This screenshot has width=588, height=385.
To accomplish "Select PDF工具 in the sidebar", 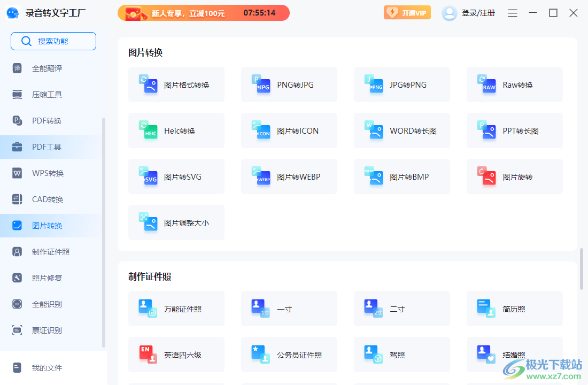I will tap(51, 147).
